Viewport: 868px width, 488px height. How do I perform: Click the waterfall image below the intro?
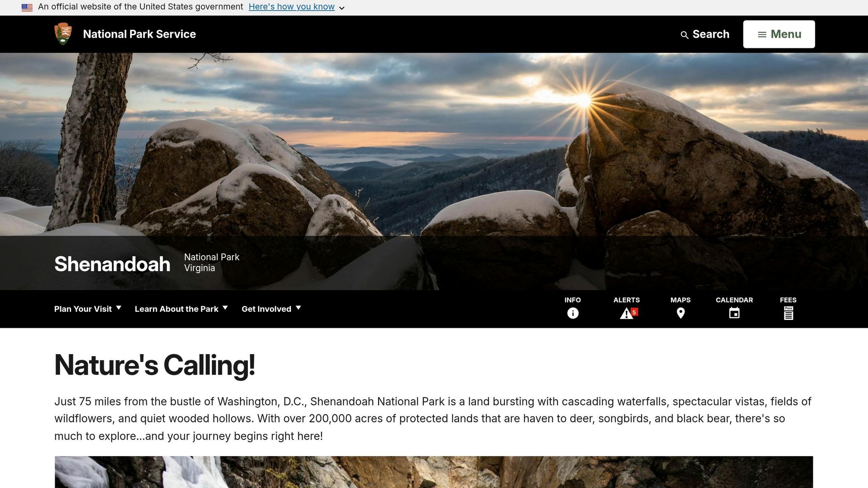[x=434, y=472]
